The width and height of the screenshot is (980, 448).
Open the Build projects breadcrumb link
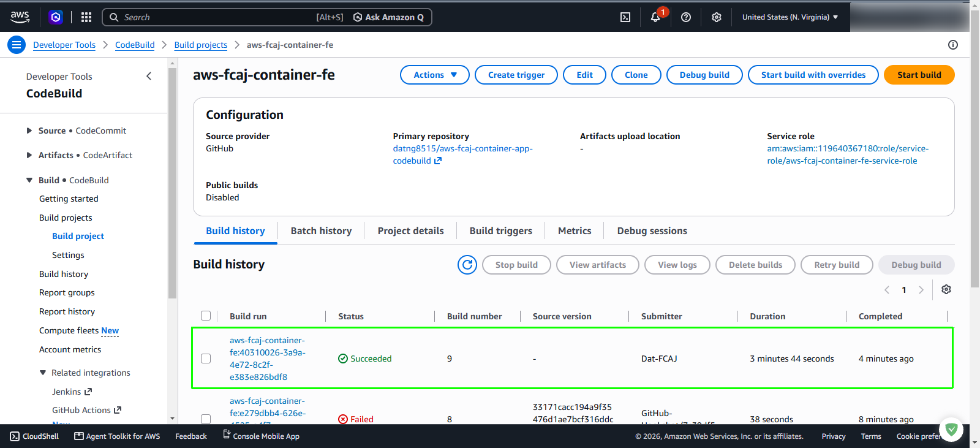tap(201, 45)
